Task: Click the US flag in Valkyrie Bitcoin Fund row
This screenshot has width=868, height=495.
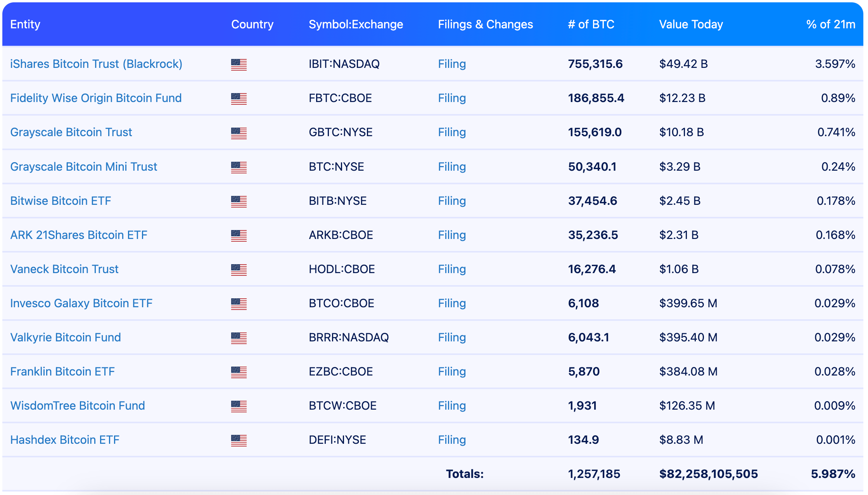Action: click(239, 338)
